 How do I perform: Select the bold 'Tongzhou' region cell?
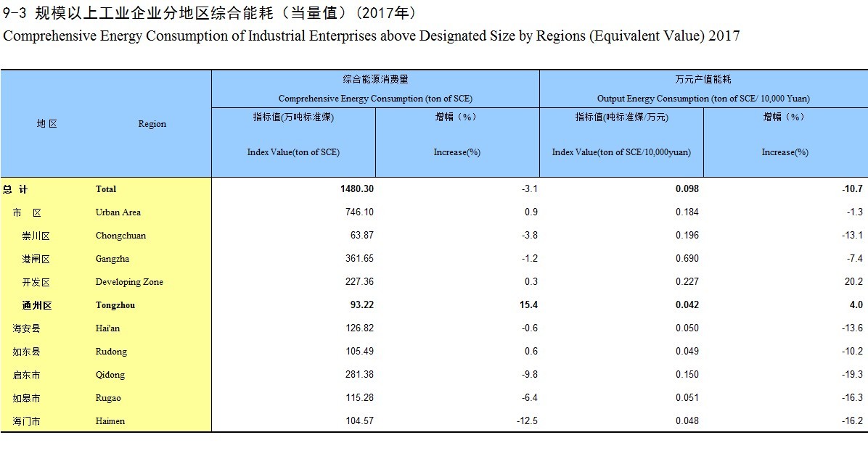115,305
